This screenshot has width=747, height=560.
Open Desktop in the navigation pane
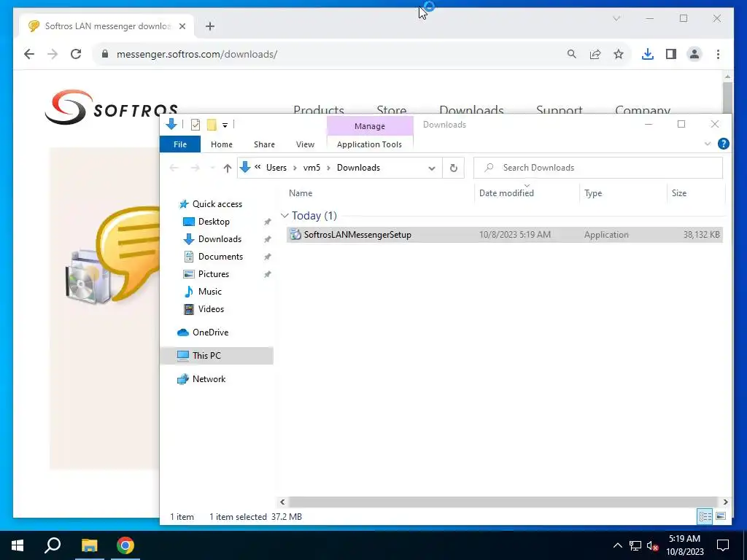(214, 222)
